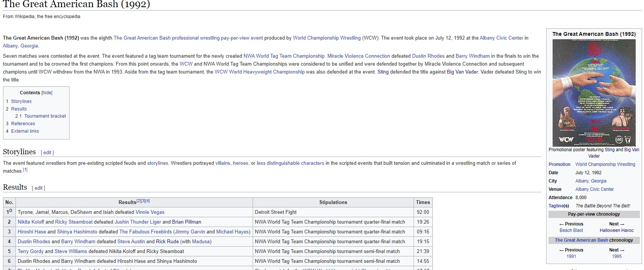Jump to Storylines in contents

(x=21, y=101)
